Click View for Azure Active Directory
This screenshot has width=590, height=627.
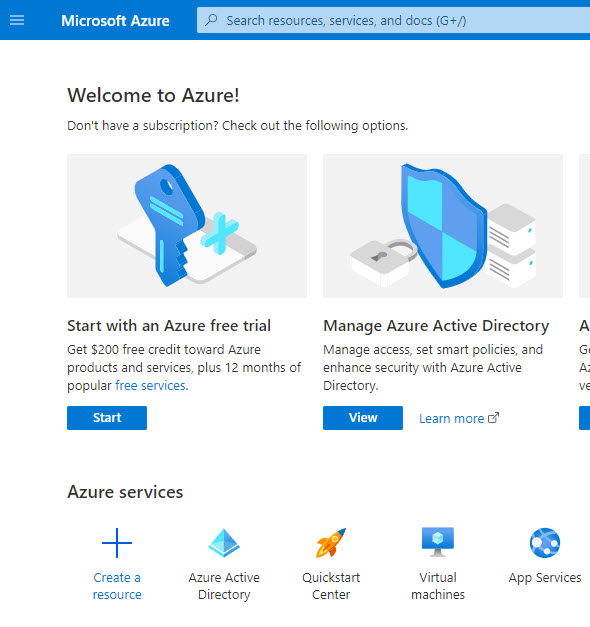(x=363, y=418)
